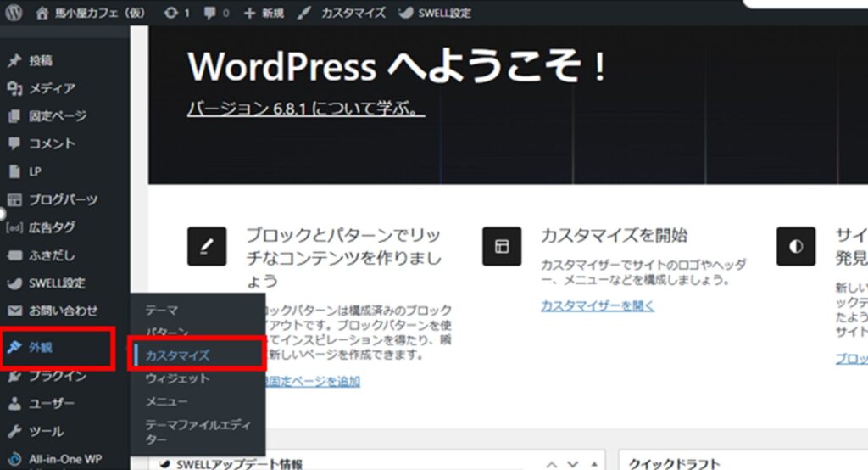Click the All-in-One WP circular icon
This screenshot has height=470, width=868.
tap(14, 459)
